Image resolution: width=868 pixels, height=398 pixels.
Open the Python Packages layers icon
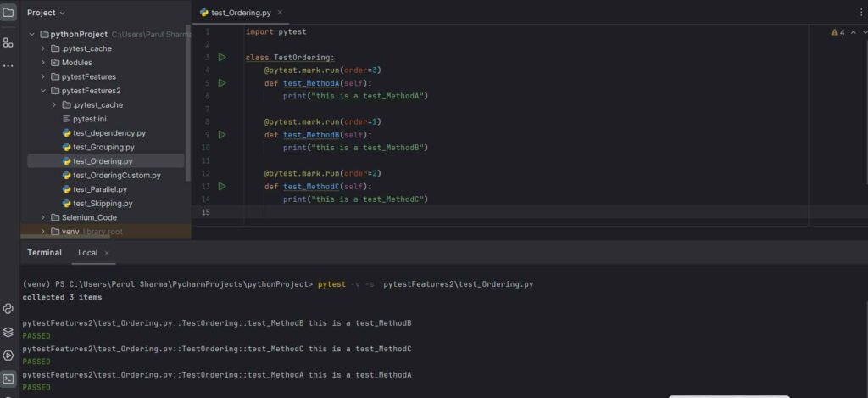(8, 332)
